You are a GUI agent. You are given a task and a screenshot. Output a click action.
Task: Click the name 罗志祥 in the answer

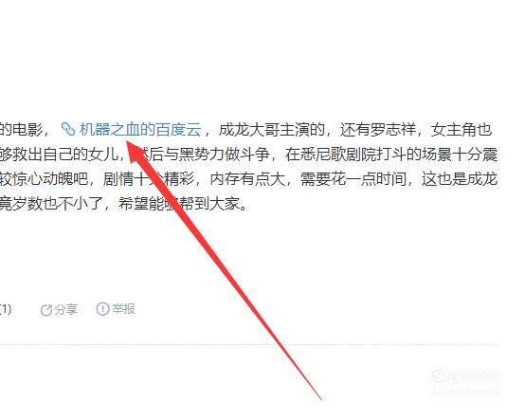click(x=393, y=130)
